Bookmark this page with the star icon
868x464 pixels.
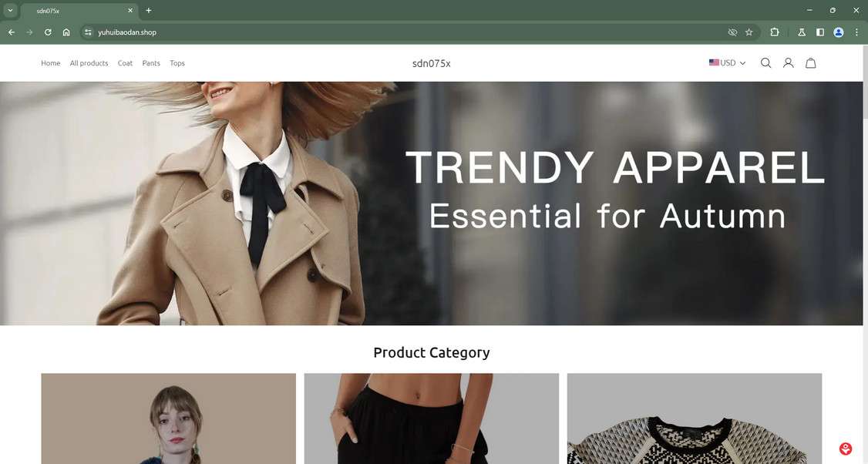(x=749, y=32)
